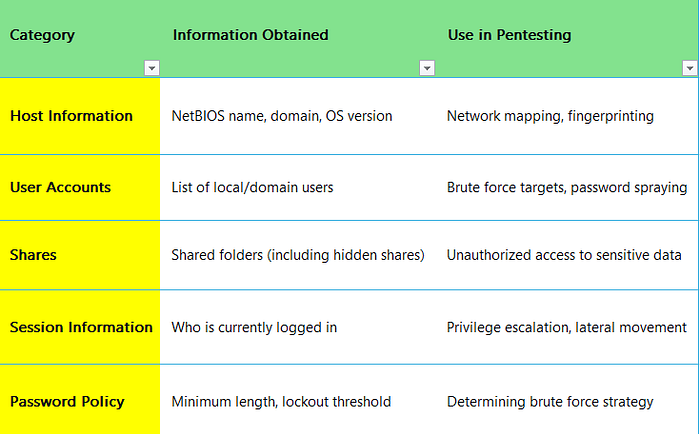
Task: Select the yellow Shares category cell
Action: click(80, 255)
